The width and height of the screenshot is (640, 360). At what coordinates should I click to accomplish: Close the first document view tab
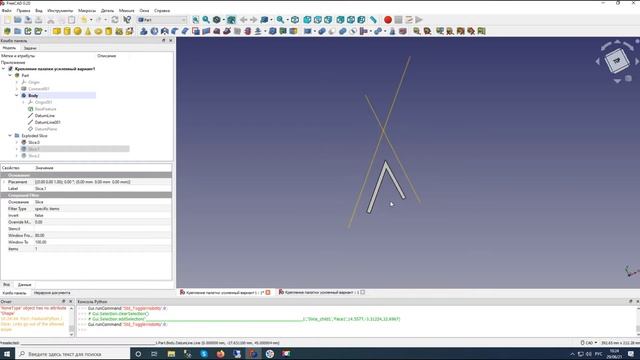click(268, 292)
